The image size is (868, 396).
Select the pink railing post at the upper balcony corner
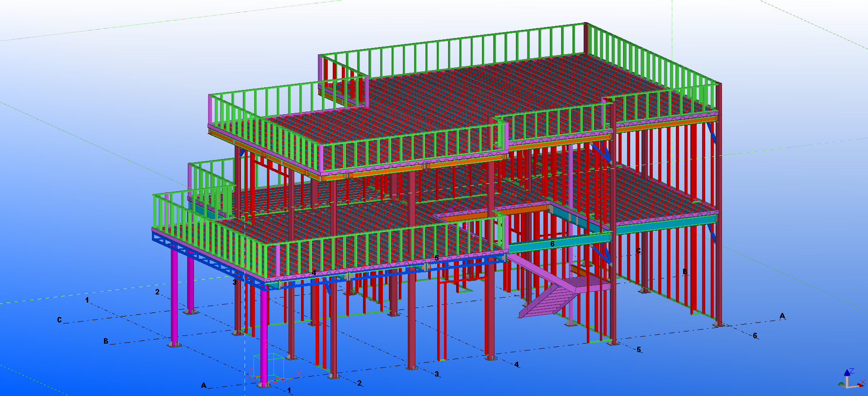tap(321, 158)
